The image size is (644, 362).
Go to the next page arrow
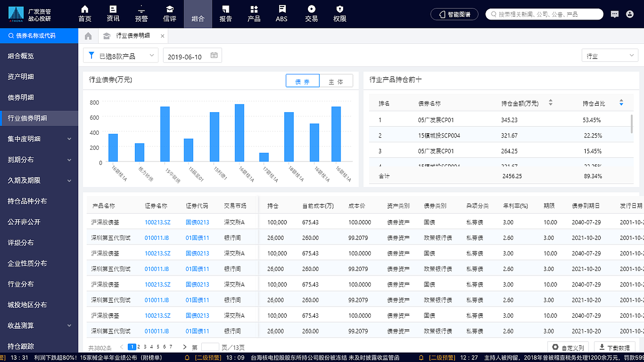(x=185, y=347)
